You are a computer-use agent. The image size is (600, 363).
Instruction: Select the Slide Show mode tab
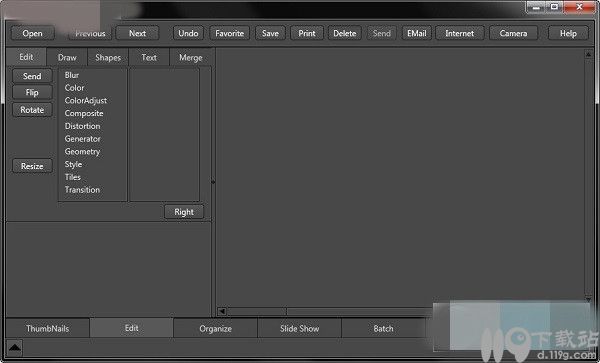point(299,329)
